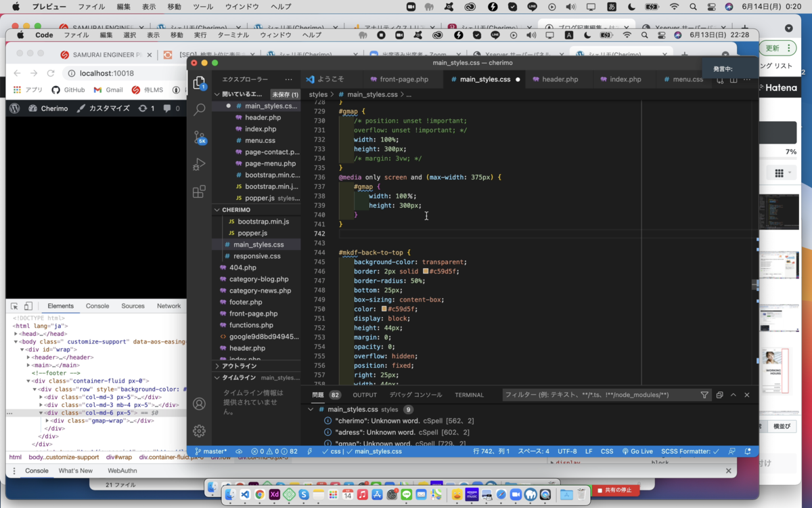Open functions.php in the Explorer tree
This screenshot has width=812, height=508.
[251, 325]
